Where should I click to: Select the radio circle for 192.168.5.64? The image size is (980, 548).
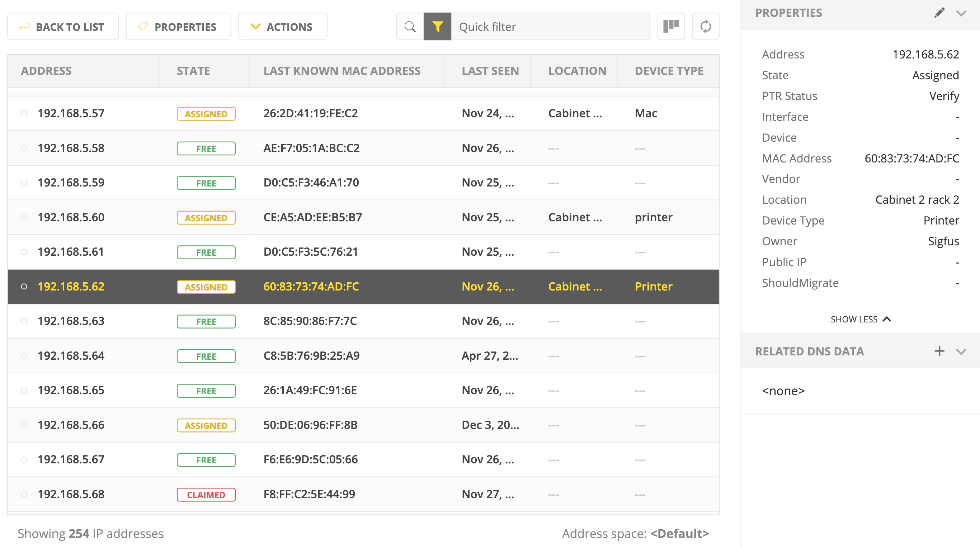click(x=24, y=355)
